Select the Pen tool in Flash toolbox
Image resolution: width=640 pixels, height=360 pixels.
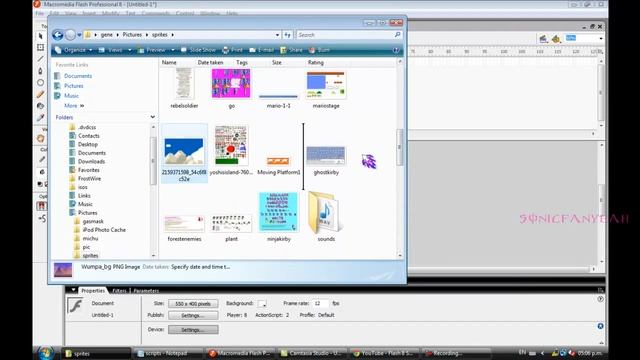(40, 71)
